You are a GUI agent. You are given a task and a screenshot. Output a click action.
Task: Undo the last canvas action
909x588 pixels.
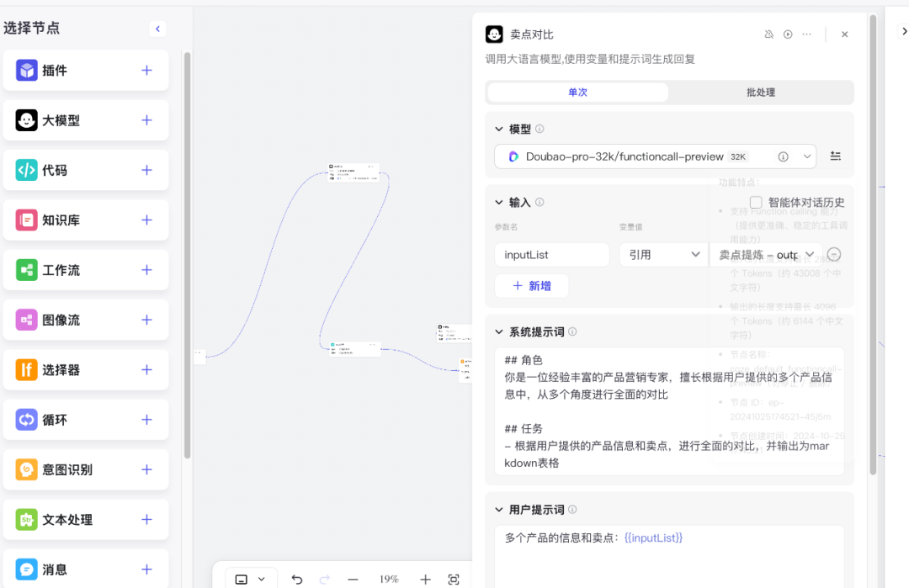297,579
